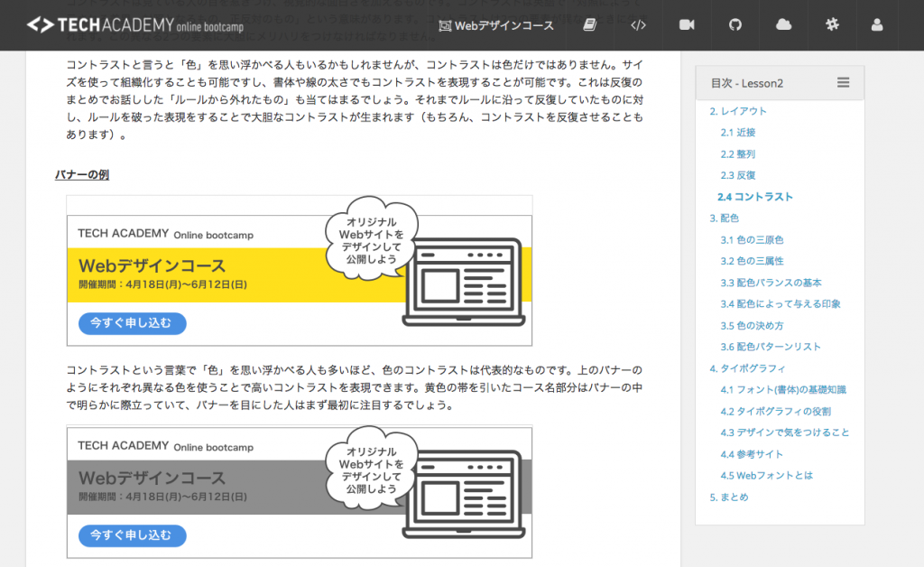Viewport: 924px width, 567px height.
Task: Open the settings gears icon
Action: [x=831, y=24]
